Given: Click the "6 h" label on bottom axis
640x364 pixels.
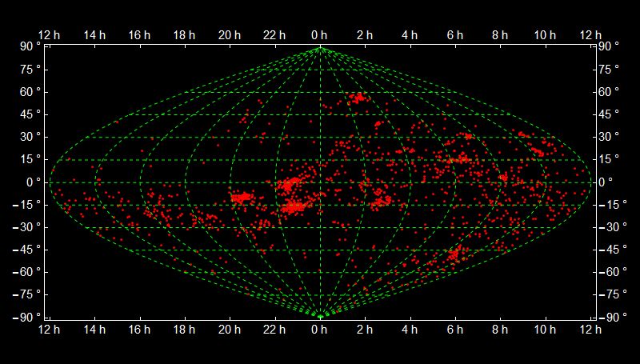Looking at the screenshot, I should (455, 330).
